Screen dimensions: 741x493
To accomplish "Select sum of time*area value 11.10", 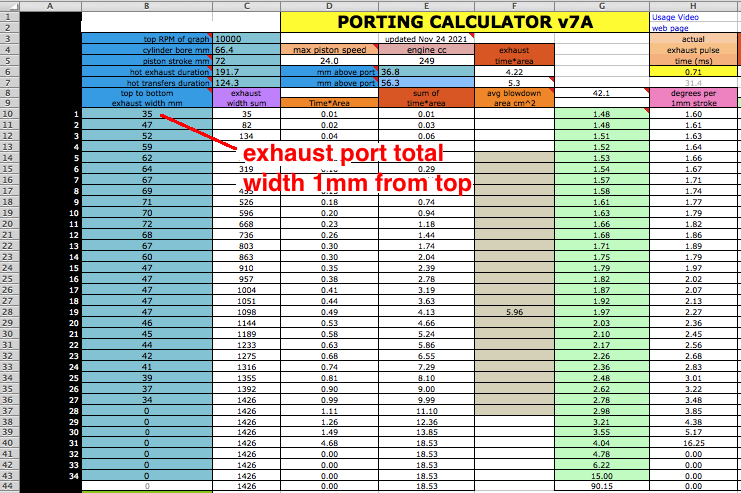I will click(x=426, y=411).
